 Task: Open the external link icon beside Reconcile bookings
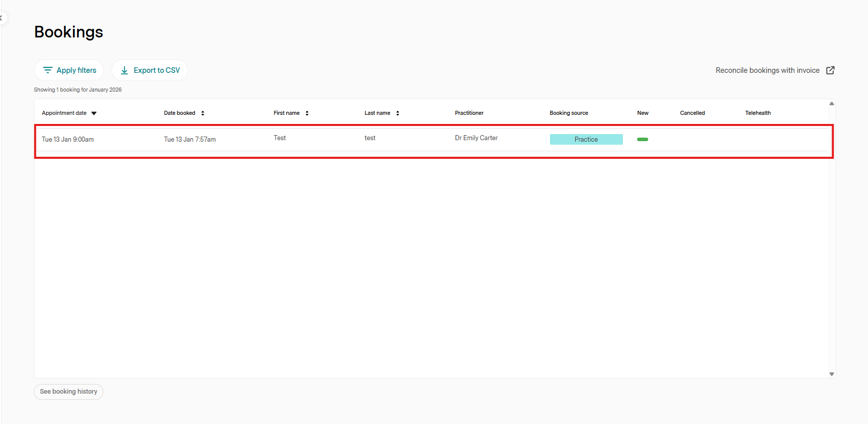(830, 70)
